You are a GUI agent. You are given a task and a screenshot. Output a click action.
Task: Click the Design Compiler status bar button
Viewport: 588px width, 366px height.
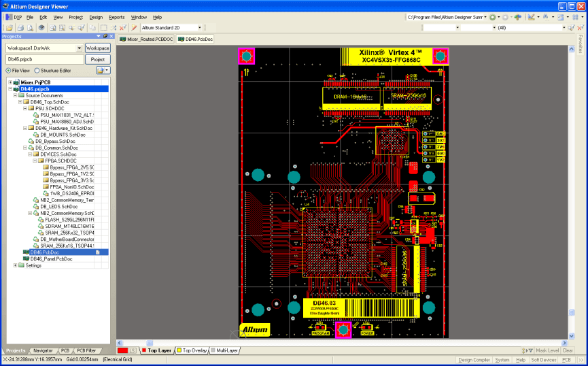click(x=474, y=360)
